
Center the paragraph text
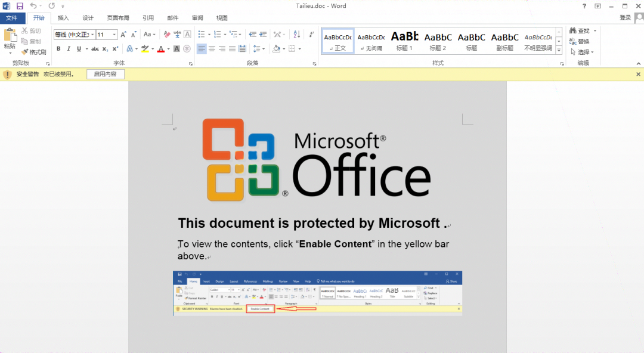click(212, 49)
